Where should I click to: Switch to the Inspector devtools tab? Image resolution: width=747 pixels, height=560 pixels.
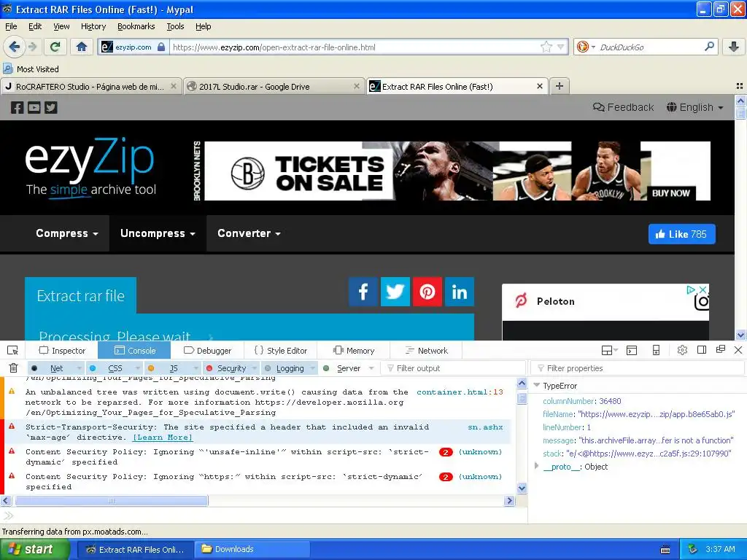(62, 351)
